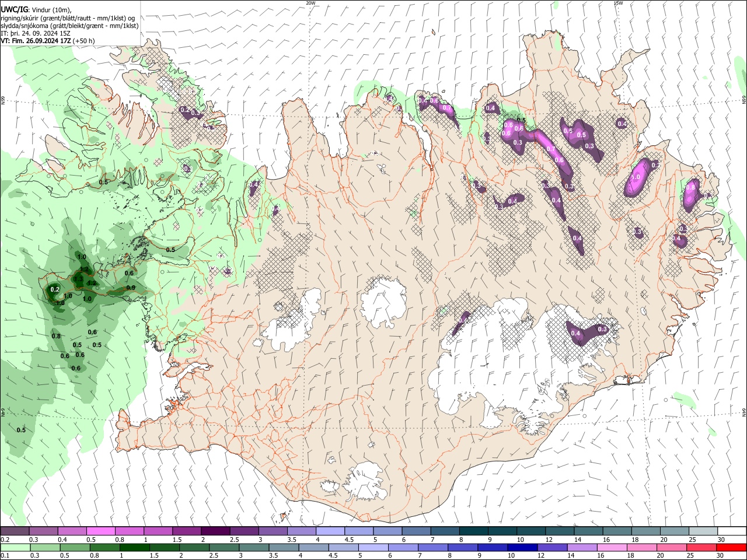
Task: Click the 15W longitude label
Action: coord(618,3)
